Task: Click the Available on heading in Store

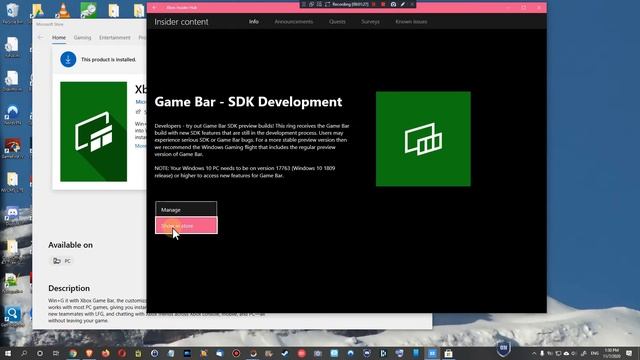Action: click(70, 245)
